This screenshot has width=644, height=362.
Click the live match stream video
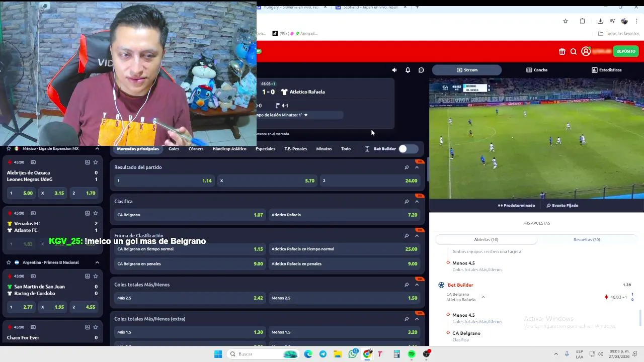[536, 138]
